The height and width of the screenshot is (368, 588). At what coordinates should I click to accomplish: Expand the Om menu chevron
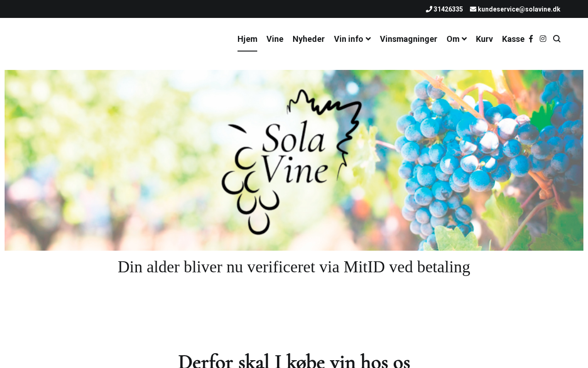pos(464,39)
